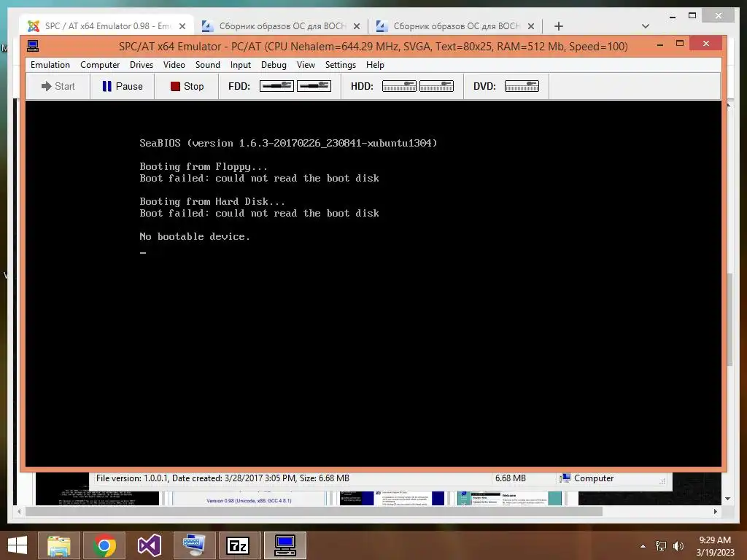The width and height of the screenshot is (747, 560).
Task: Open the Windows Start button
Action: coord(18,545)
